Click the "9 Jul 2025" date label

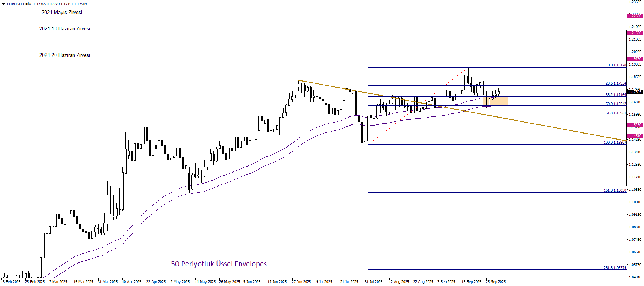tap(324, 282)
